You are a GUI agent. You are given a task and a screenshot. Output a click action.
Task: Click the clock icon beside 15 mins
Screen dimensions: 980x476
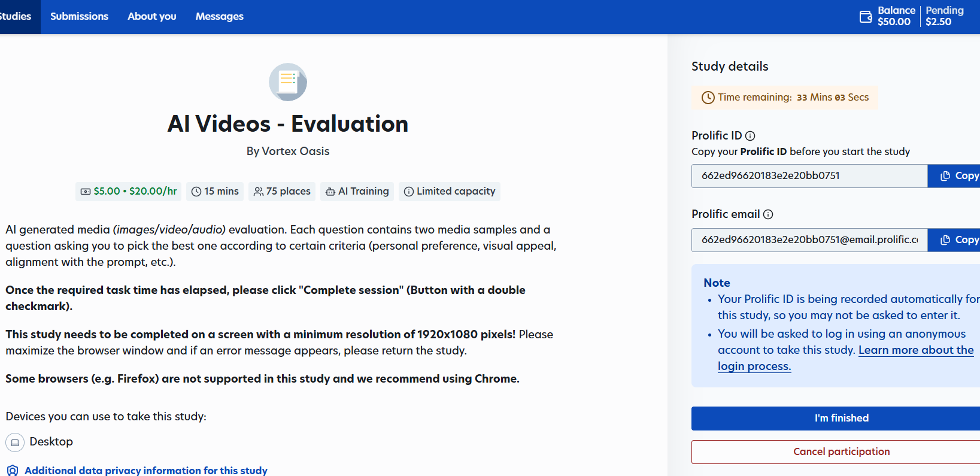196,192
